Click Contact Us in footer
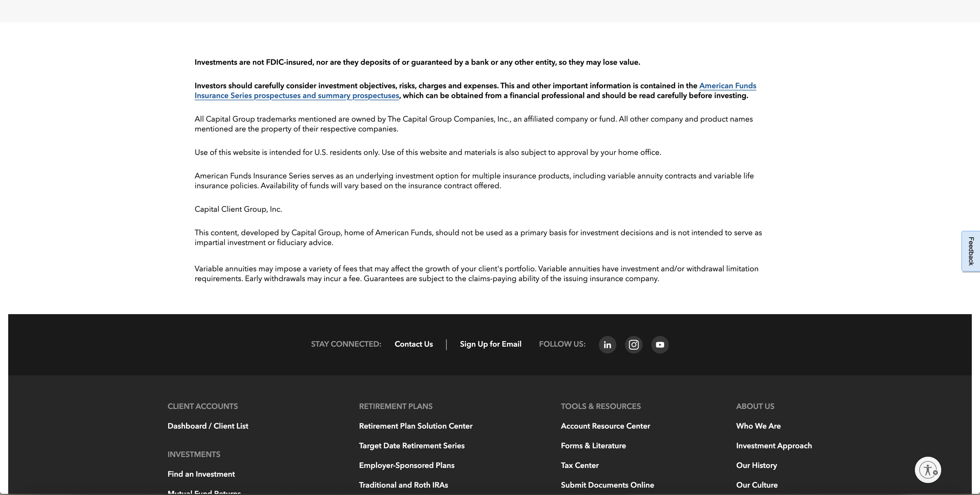 [x=414, y=344]
